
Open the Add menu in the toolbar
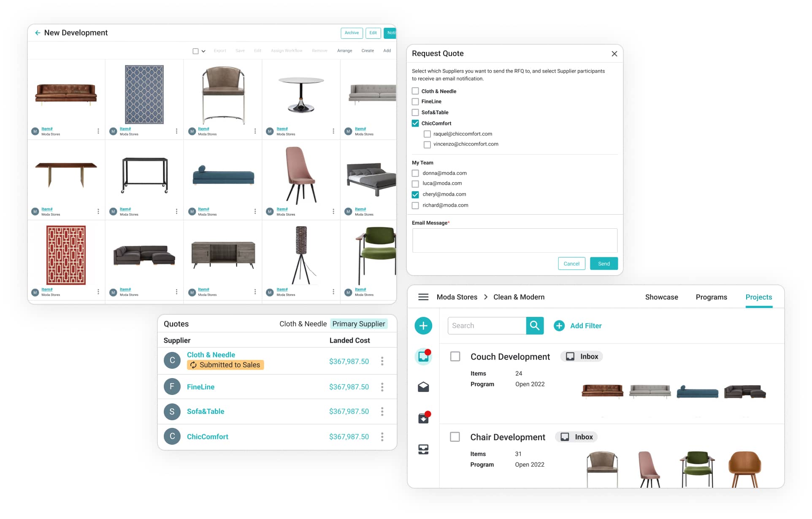click(x=387, y=51)
